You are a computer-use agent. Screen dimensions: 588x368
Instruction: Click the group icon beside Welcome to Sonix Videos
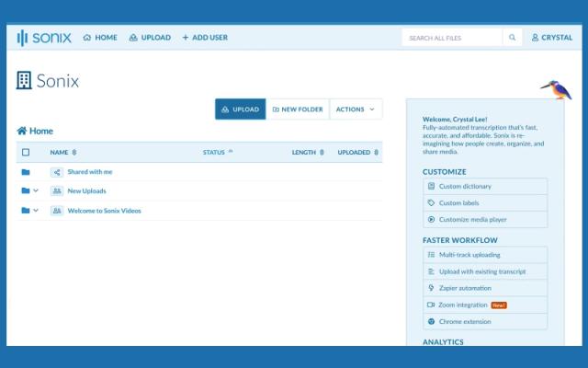click(x=57, y=211)
